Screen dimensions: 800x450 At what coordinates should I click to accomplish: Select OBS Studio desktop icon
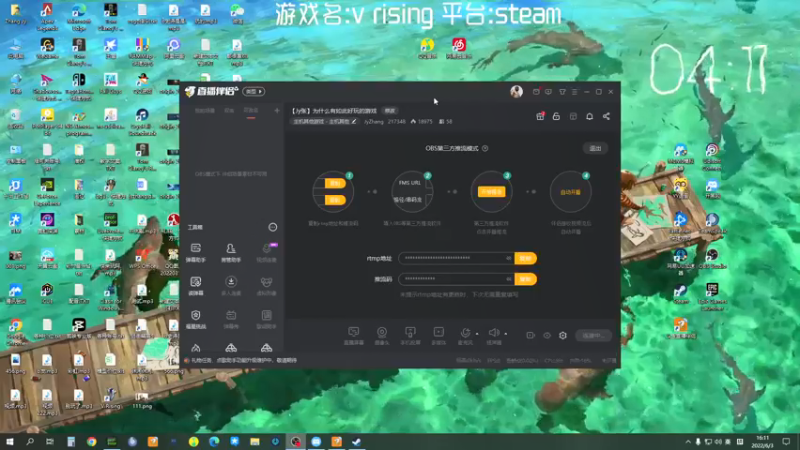(712, 259)
